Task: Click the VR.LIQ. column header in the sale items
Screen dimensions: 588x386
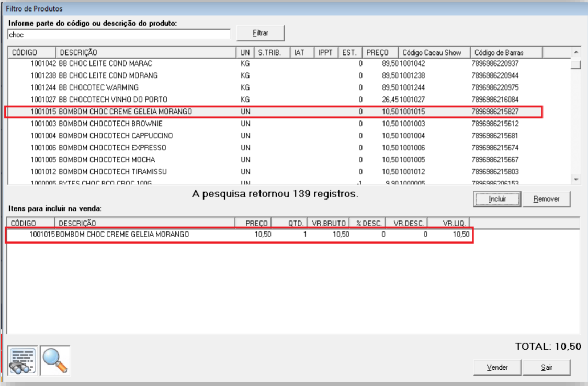Action: click(449, 224)
